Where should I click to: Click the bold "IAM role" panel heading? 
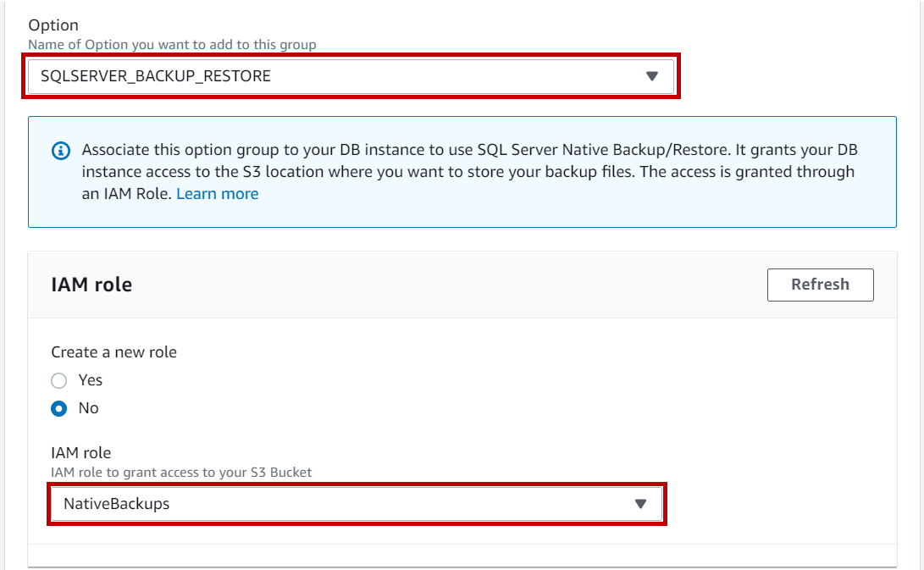click(x=91, y=285)
